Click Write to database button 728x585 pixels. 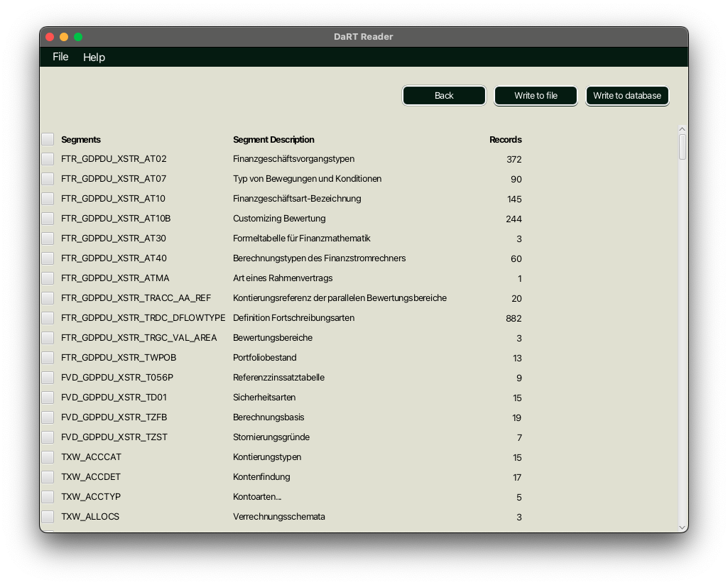[x=627, y=96]
